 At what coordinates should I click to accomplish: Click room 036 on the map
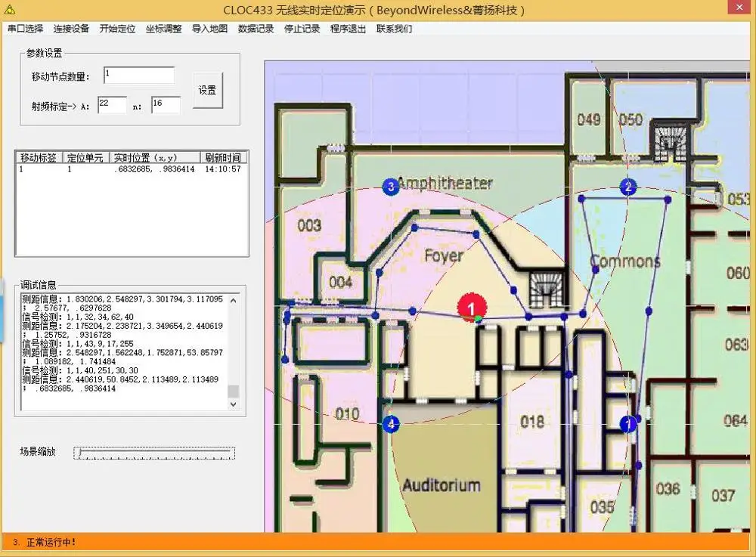click(668, 489)
